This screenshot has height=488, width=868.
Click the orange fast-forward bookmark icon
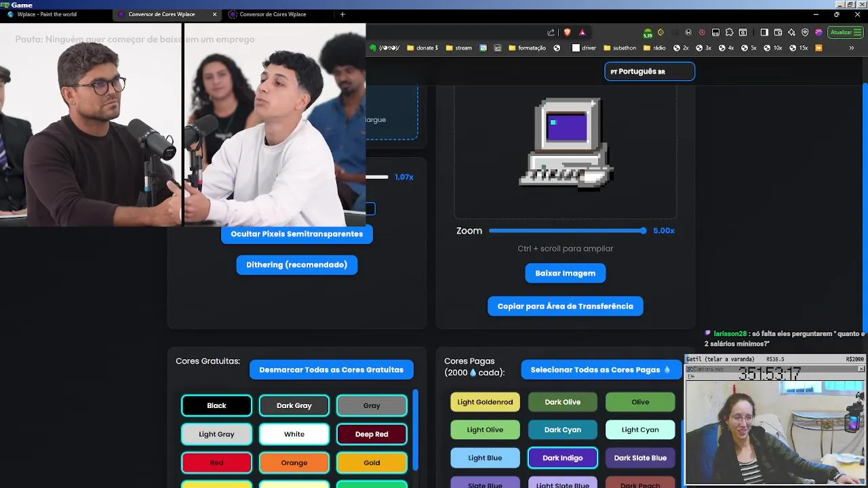(818, 48)
